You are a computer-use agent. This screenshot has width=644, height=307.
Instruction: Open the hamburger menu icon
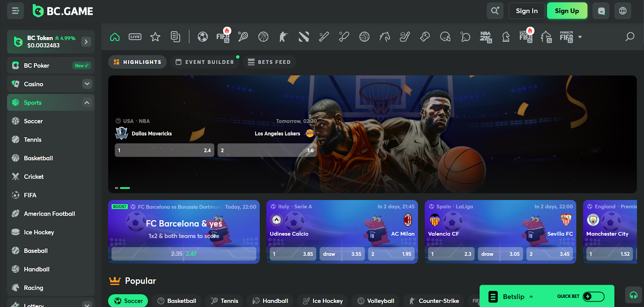[x=15, y=11]
